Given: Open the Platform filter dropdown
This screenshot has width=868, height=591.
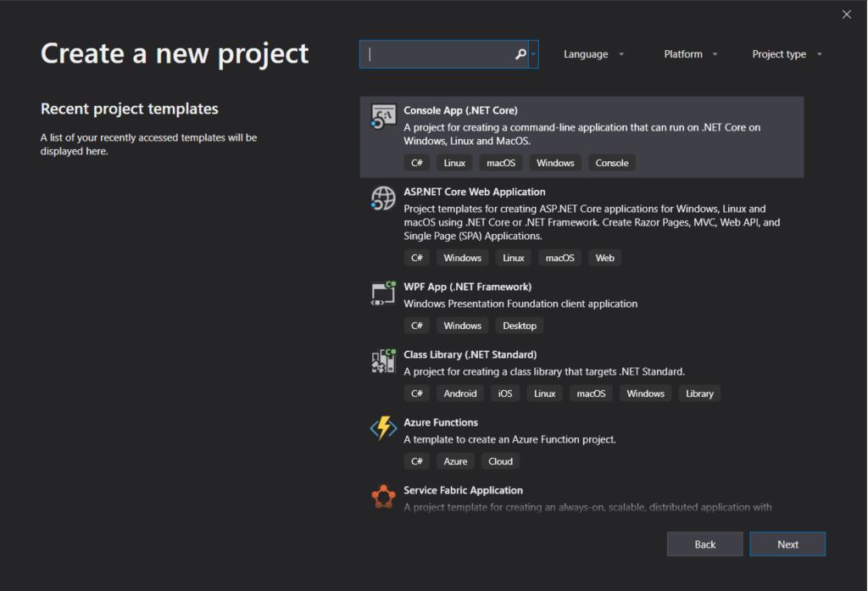Looking at the screenshot, I should tap(690, 54).
